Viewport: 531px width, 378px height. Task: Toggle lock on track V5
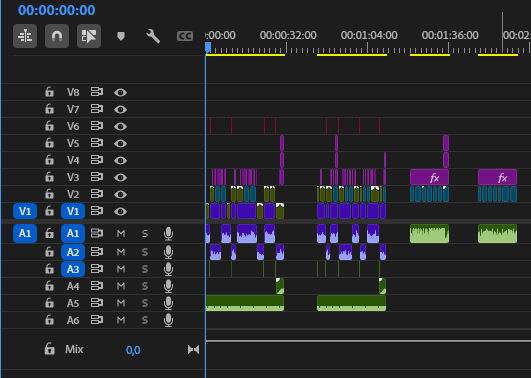(x=49, y=143)
